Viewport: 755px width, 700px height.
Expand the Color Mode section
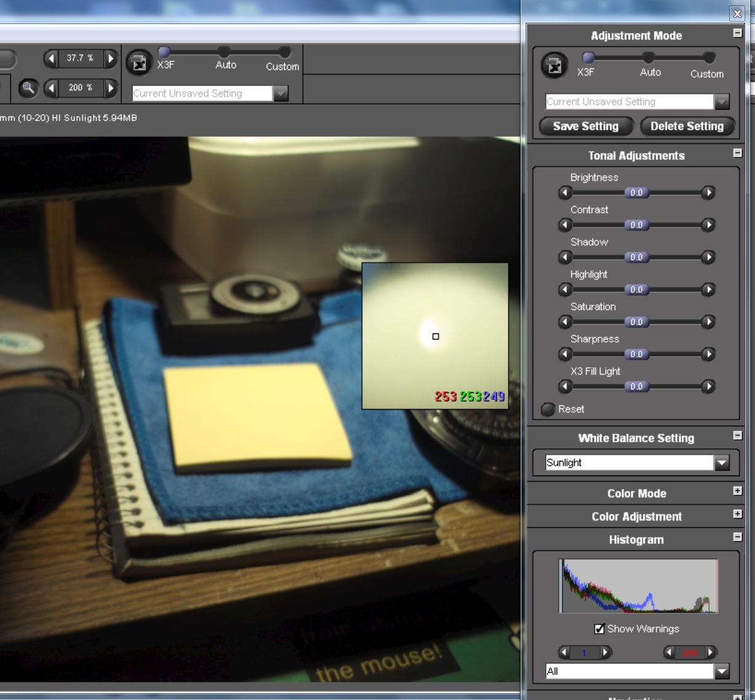pos(738,491)
